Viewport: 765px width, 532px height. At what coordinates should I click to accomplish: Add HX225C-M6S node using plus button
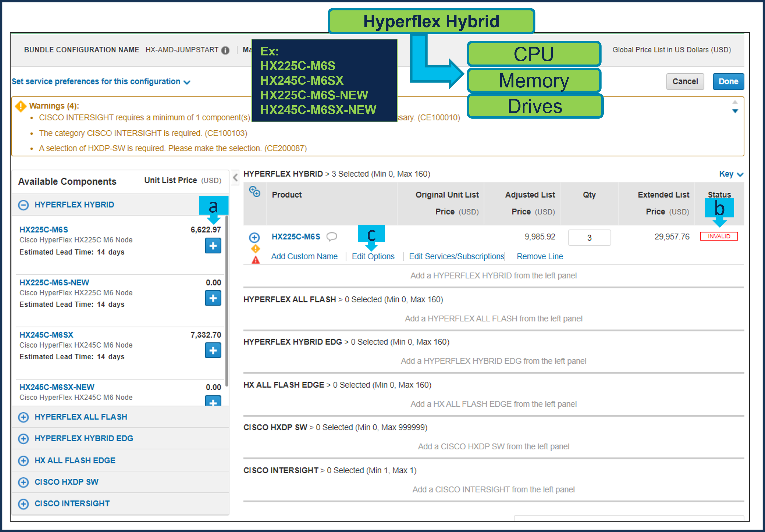213,246
